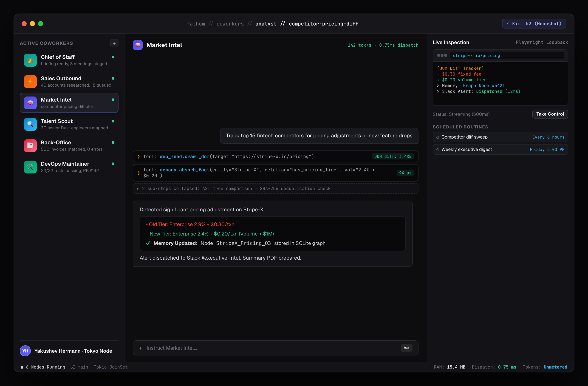Click the Playwright Loopback label
This screenshot has width=588, height=386.
[x=542, y=42]
